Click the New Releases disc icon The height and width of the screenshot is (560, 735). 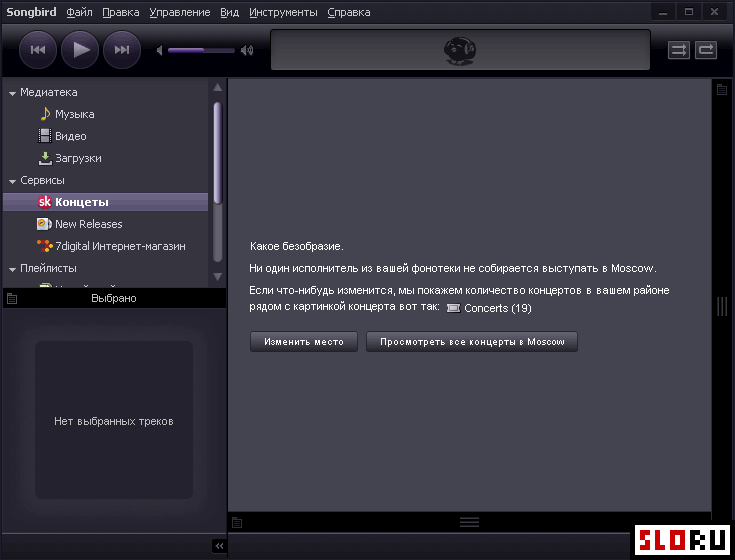[44, 224]
